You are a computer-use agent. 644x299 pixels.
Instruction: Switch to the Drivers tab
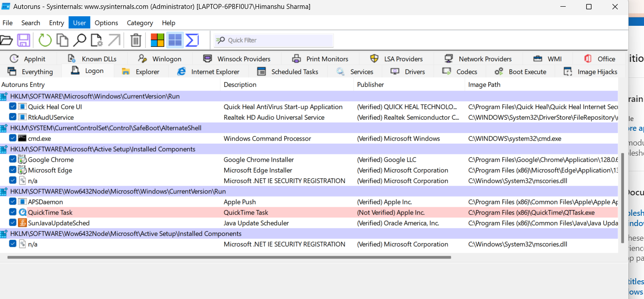click(408, 71)
